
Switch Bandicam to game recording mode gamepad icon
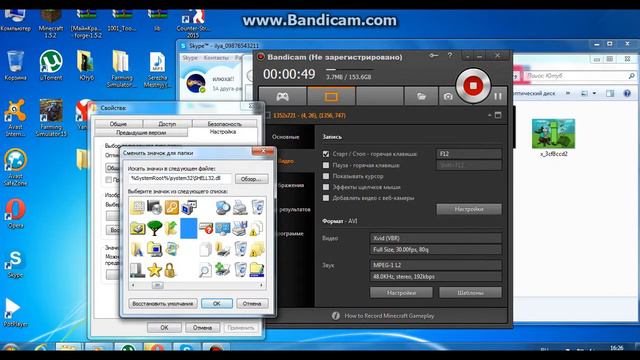[282, 96]
